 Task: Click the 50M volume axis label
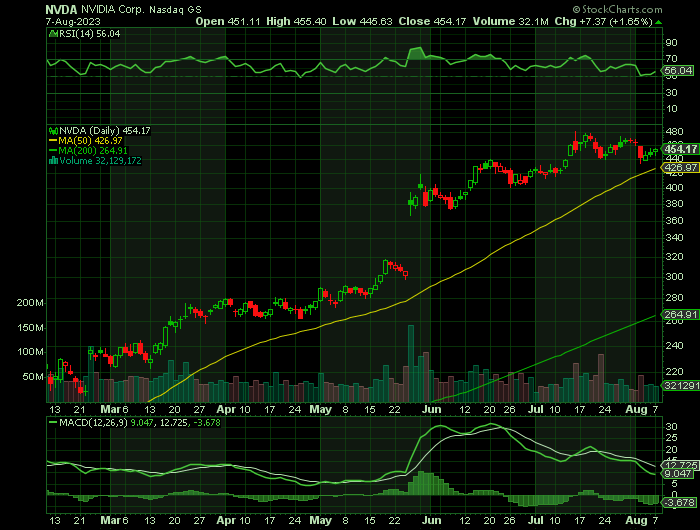click(33, 377)
